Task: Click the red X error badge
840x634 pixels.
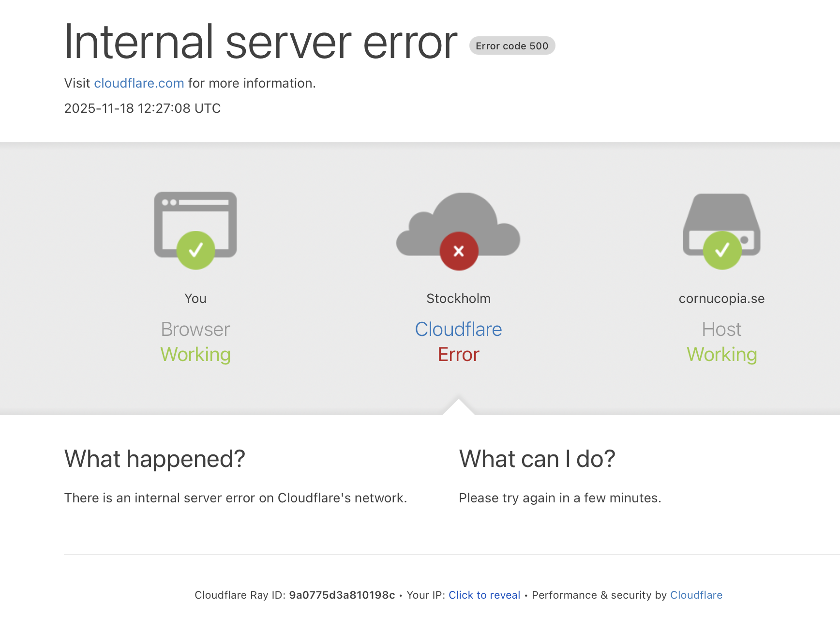Action: pyautogui.click(x=459, y=251)
